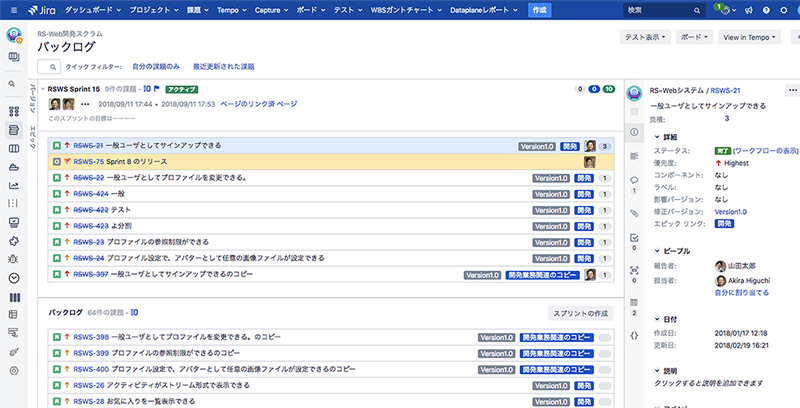
Task: Select issue RSWS-423 よ分割
Action: [331, 226]
